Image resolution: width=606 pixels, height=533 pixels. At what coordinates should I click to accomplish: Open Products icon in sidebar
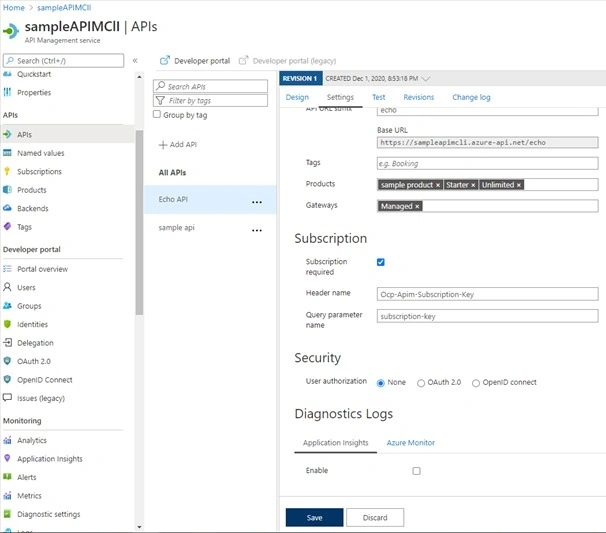click(x=7, y=190)
